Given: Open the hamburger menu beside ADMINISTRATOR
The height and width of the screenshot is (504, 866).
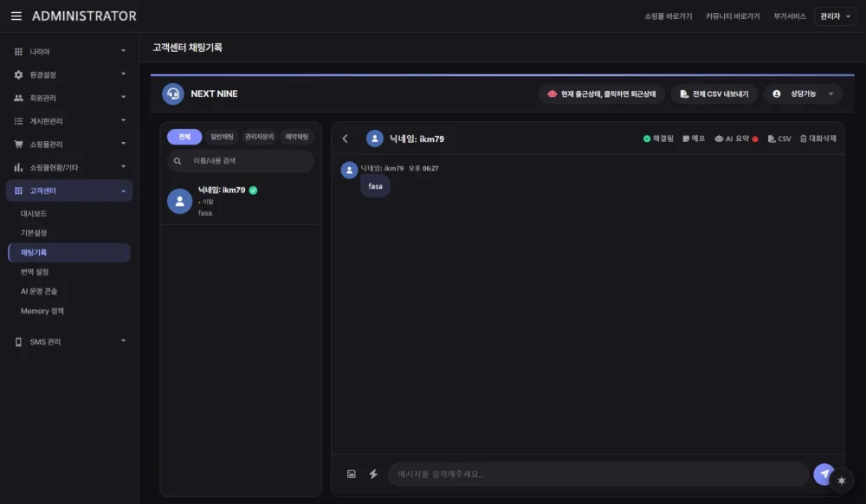Looking at the screenshot, I should pos(16,16).
